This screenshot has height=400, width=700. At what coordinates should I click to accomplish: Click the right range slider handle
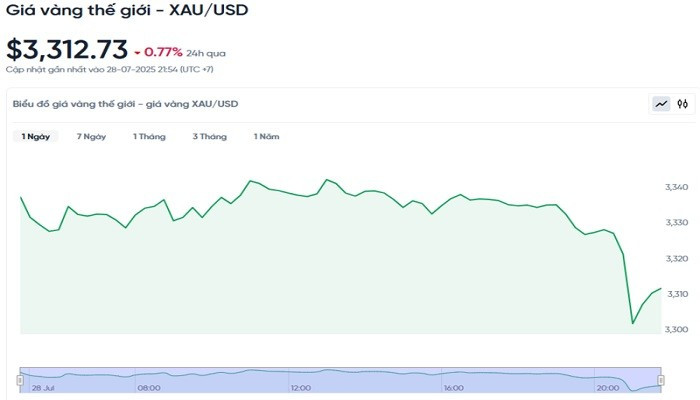pos(662,379)
